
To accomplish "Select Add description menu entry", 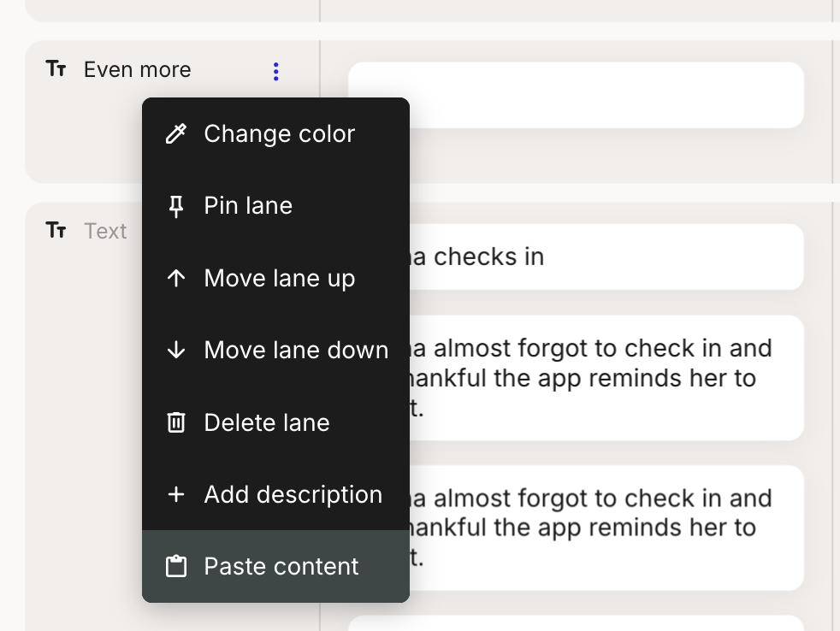I will tap(276, 494).
